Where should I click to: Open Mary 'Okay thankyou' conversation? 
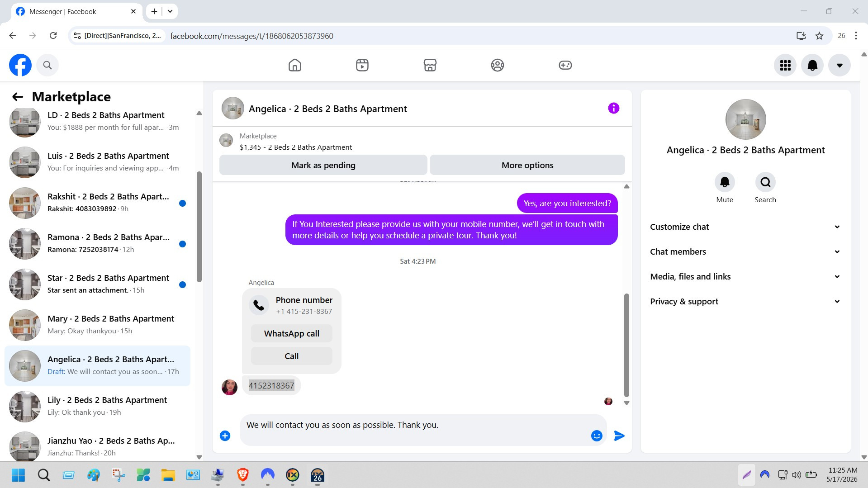pyautogui.click(x=97, y=325)
